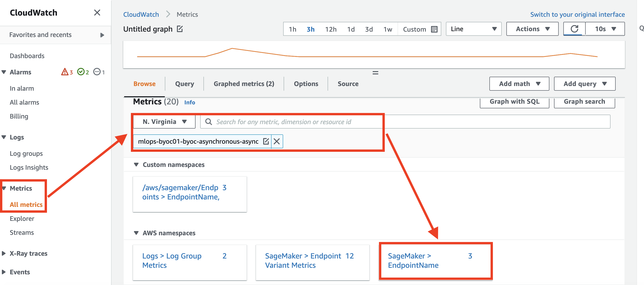
Task: Open the Add math dropdown
Action: click(x=519, y=84)
